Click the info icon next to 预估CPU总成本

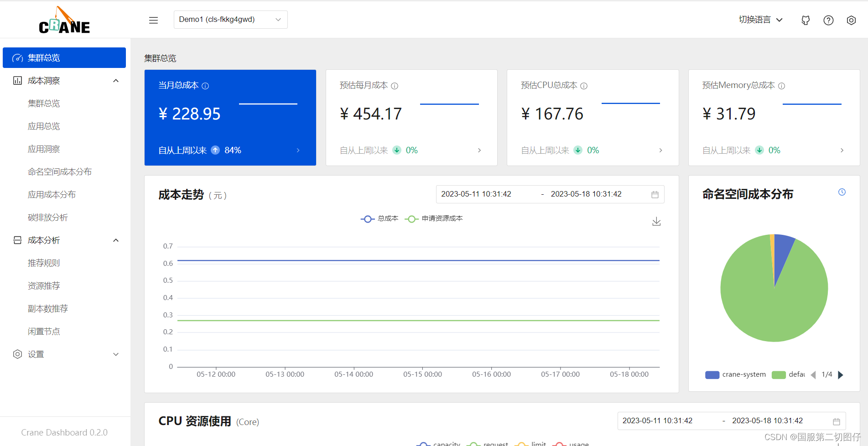[584, 85]
